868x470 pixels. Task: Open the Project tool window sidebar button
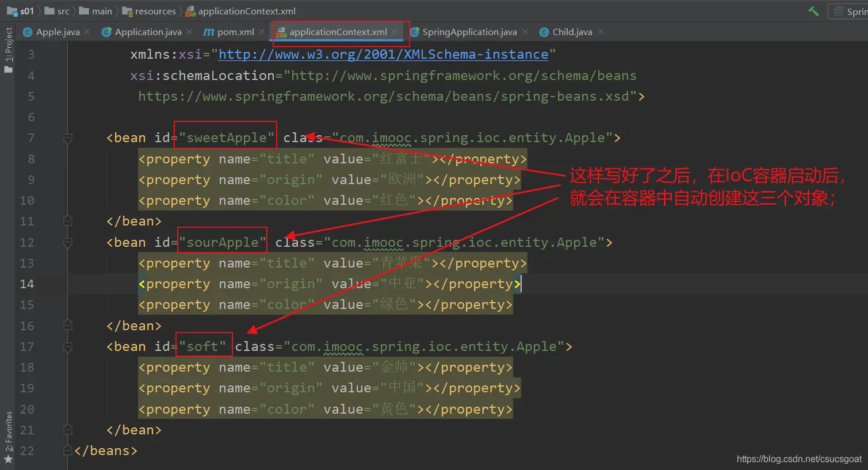8,50
